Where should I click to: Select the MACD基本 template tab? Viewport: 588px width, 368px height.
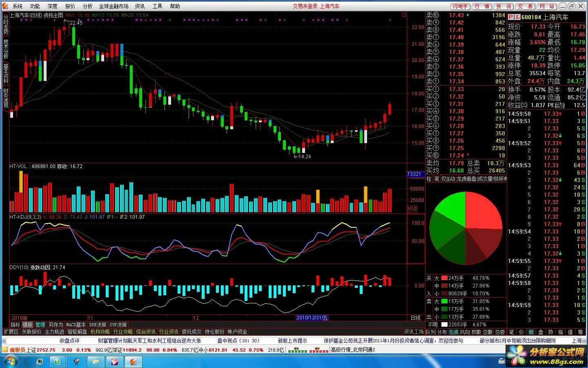pos(76,325)
